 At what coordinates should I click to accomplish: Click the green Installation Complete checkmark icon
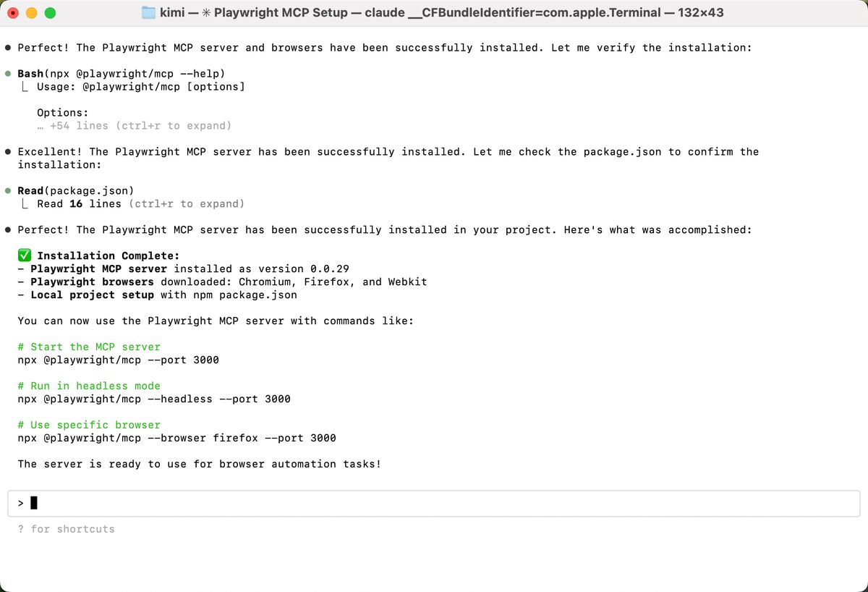[x=24, y=255]
